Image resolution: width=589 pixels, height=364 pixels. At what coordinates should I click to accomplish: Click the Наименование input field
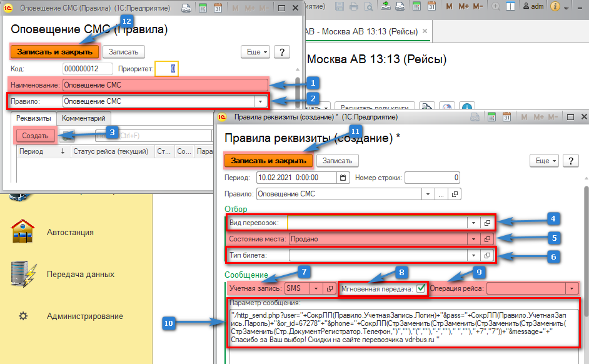click(x=164, y=84)
